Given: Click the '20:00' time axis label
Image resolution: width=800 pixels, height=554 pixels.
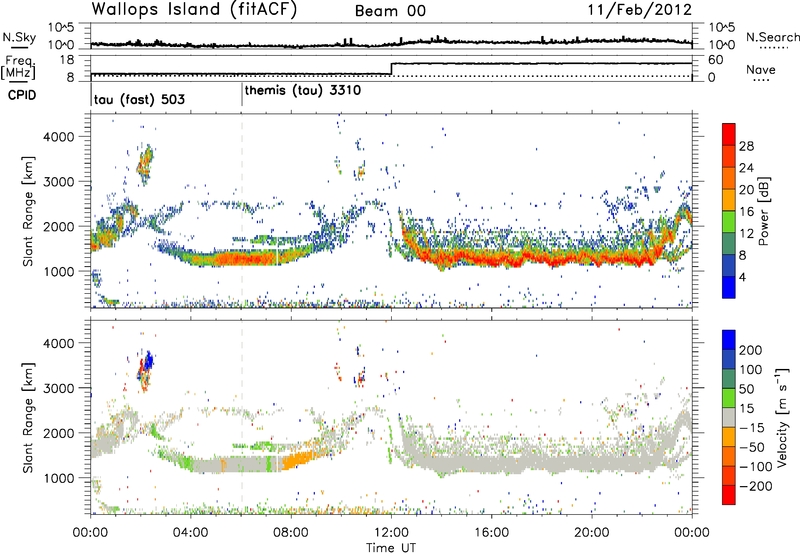Looking at the screenshot, I should 591,533.
